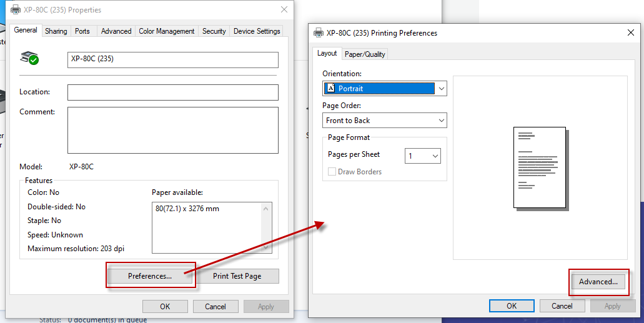Click Apply in Printing Preferences
The height and width of the screenshot is (323, 644).
612,306
